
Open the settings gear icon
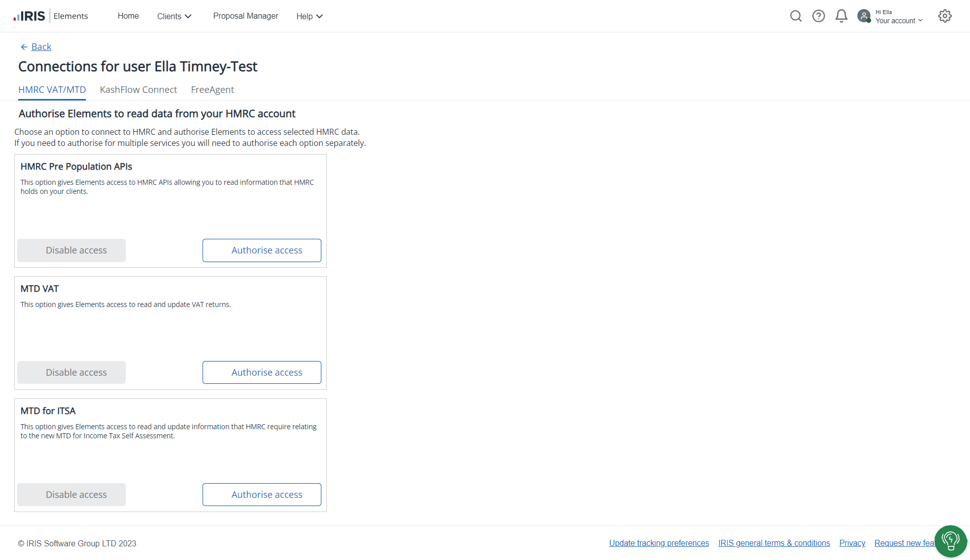[945, 16]
